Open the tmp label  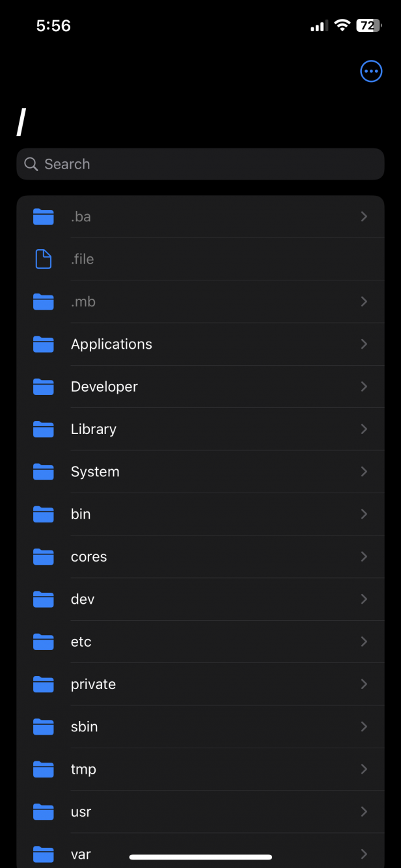click(83, 769)
